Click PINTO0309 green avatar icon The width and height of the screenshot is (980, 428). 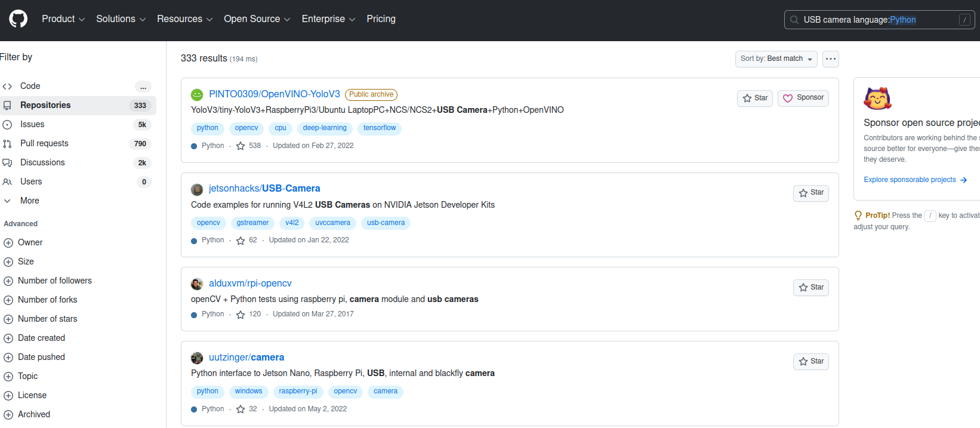click(x=197, y=95)
